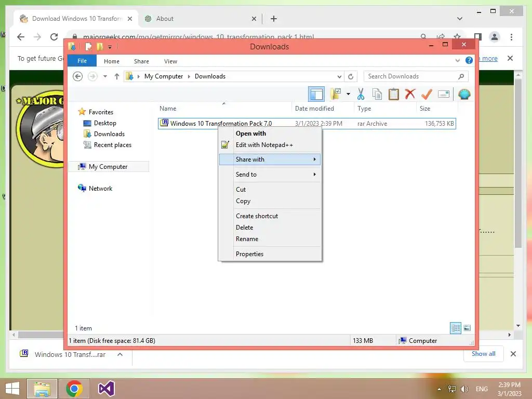
Task: Click volume icon in system tray
Action: (464, 389)
